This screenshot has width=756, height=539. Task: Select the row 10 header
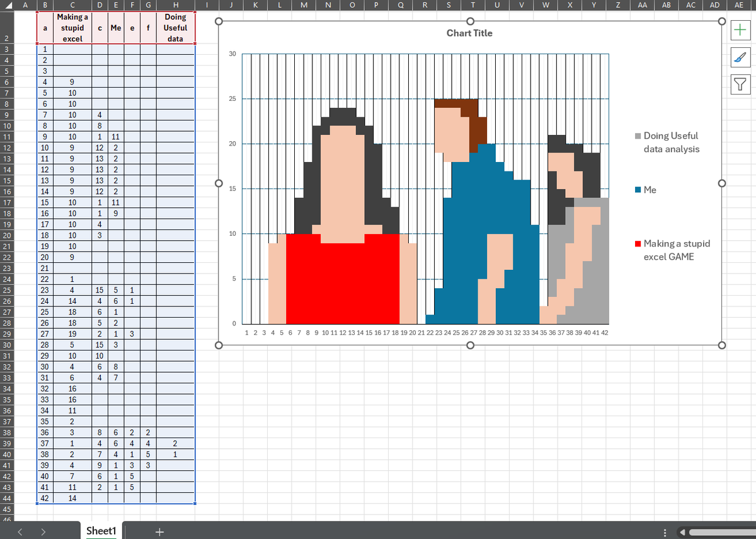tap(8, 125)
